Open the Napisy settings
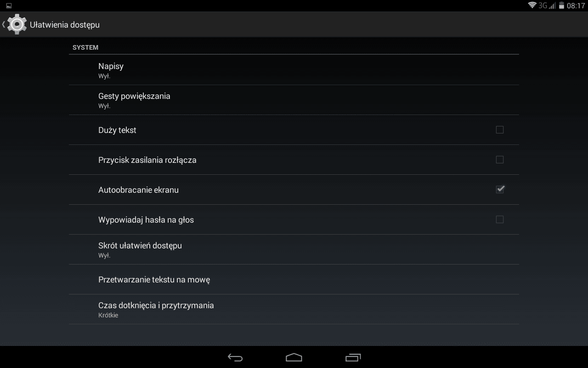The image size is (588, 368). 294,70
